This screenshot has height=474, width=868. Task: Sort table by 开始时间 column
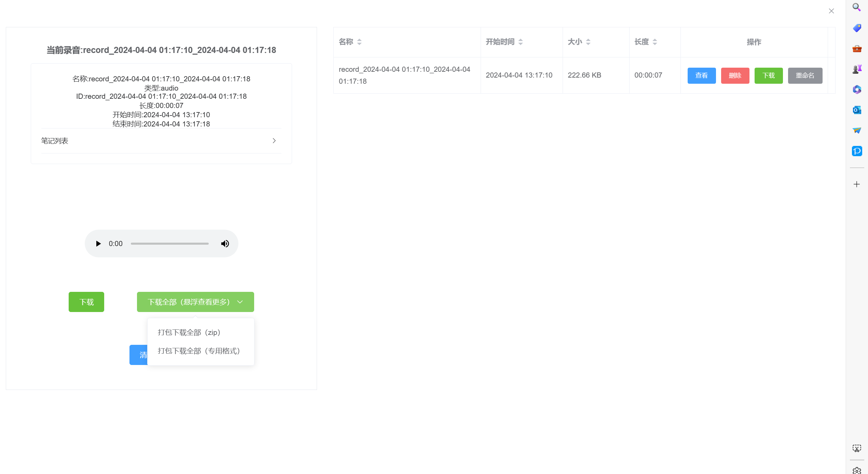tap(521, 42)
